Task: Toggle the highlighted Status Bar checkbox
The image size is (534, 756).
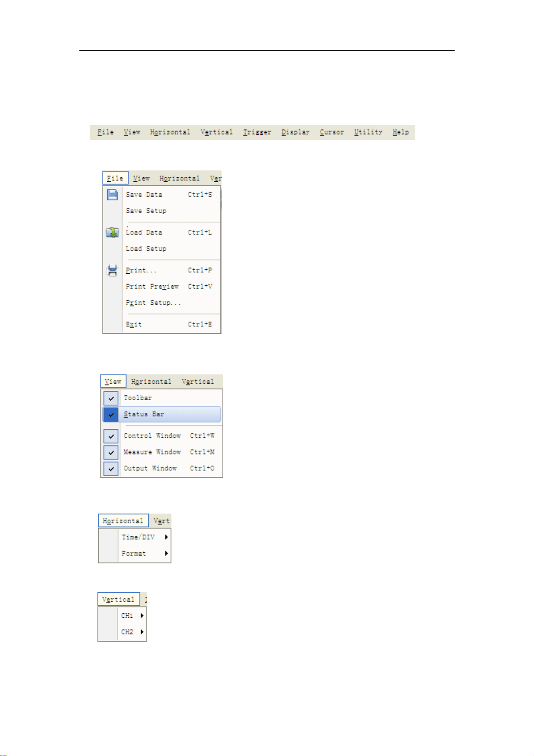Action: [x=111, y=415]
